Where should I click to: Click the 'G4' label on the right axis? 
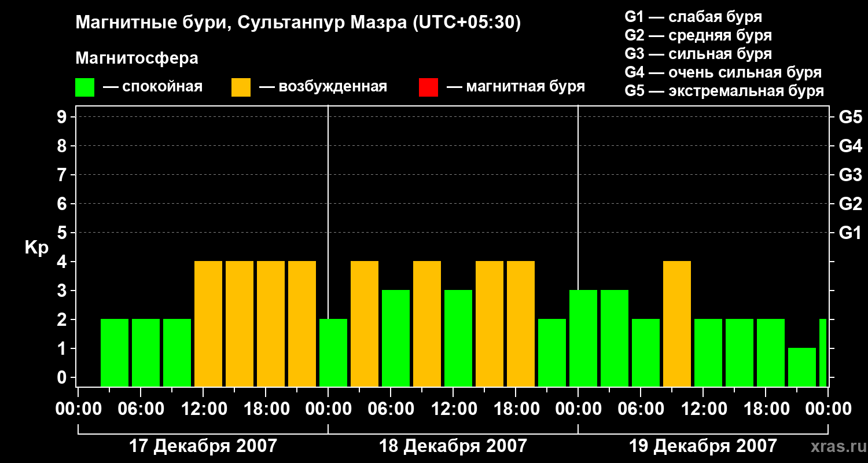point(851,146)
